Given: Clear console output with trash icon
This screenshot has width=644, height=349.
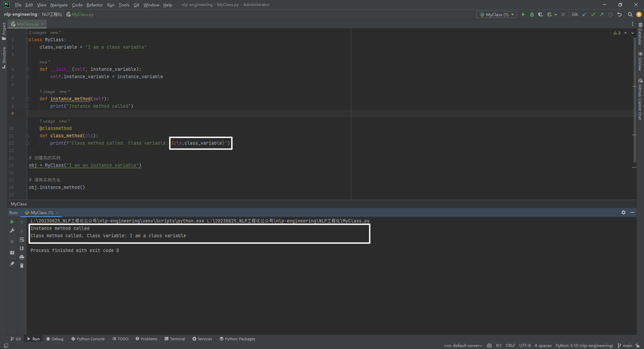Looking at the screenshot, I should pos(22,266).
